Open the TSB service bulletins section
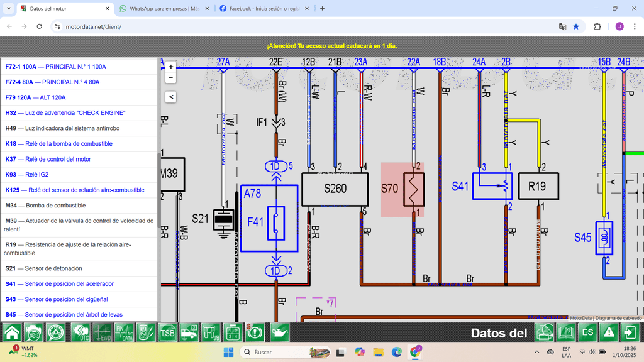Screen dimensions: 644x362 click(167, 332)
